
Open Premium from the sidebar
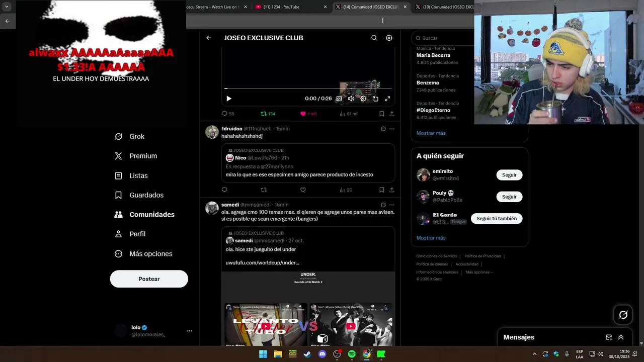[136, 156]
